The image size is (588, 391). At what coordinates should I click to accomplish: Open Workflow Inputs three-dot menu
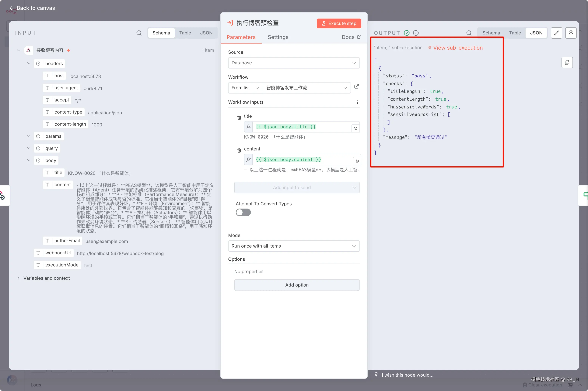[x=357, y=102]
